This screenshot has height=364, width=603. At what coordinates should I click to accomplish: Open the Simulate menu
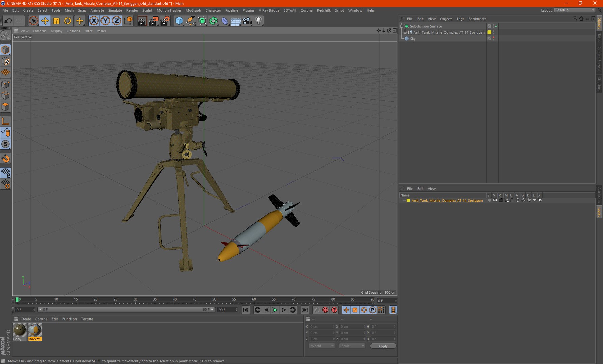115,10
